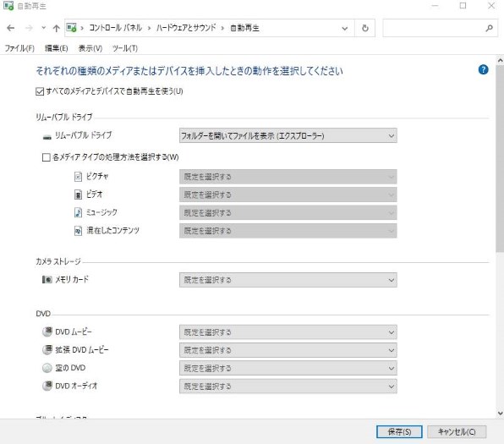Click the DVD section heading
This screenshot has width=504, height=444.
43,314
